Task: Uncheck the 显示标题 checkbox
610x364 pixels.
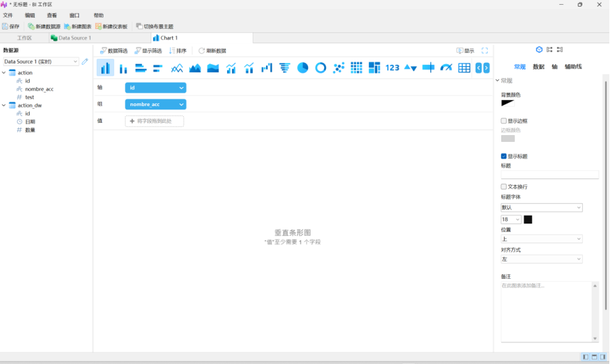Action: (504, 156)
